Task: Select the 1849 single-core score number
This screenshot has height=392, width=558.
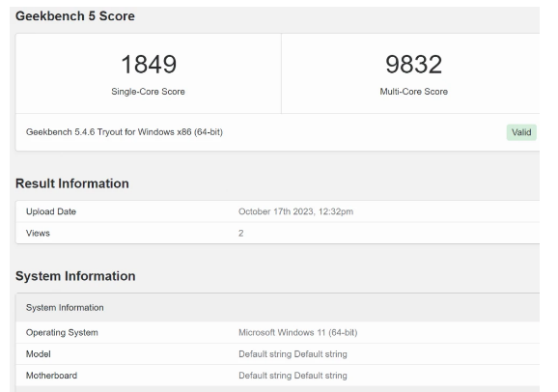Action: pyautogui.click(x=149, y=65)
